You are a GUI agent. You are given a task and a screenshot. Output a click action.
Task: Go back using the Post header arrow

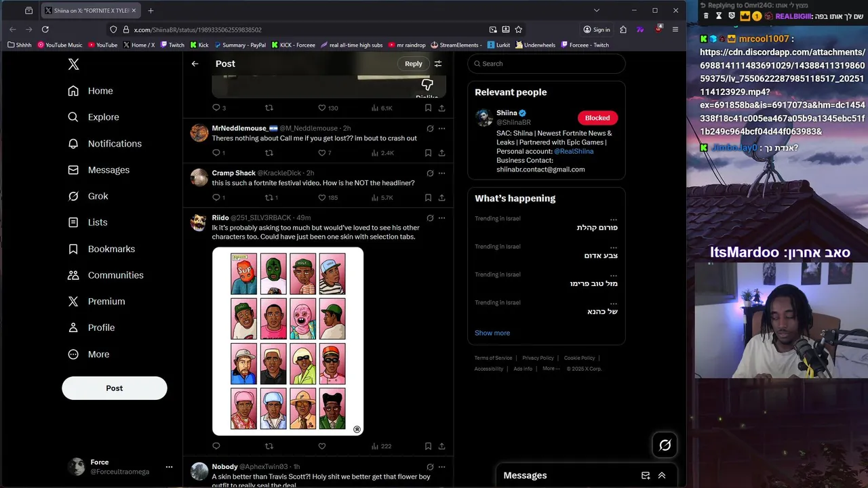point(195,64)
